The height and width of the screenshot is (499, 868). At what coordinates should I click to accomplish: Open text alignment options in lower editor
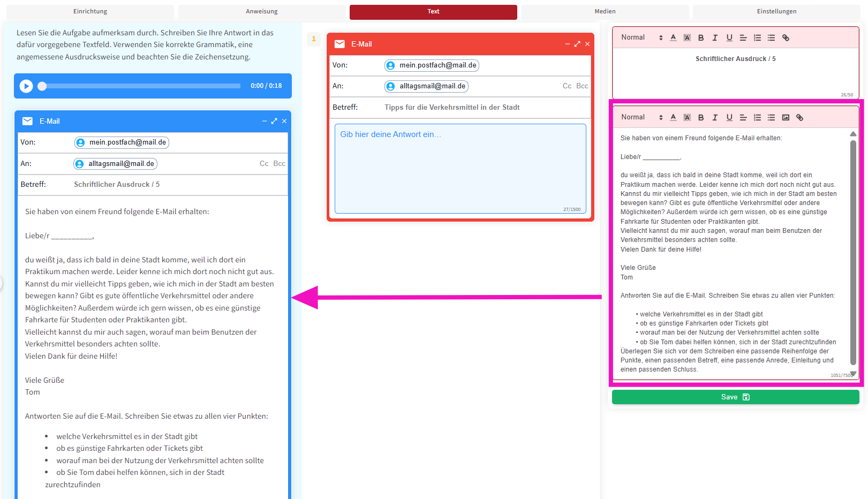pyautogui.click(x=743, y=118)
